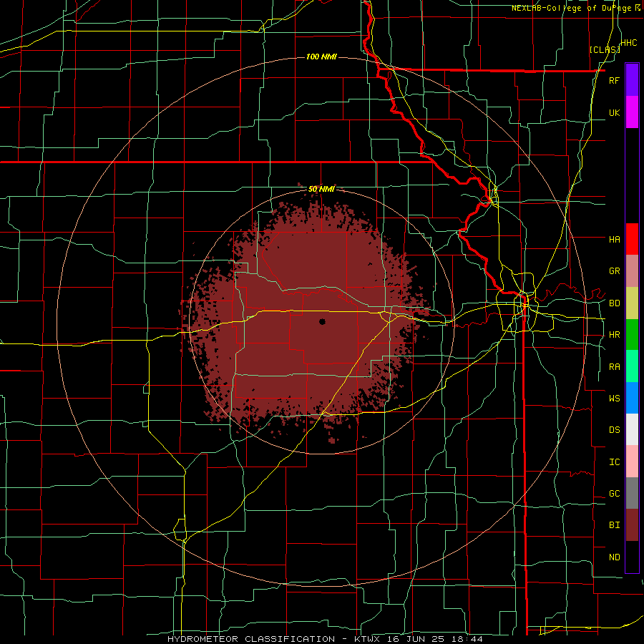Click the ND legend label

click(x=614, y=557)
